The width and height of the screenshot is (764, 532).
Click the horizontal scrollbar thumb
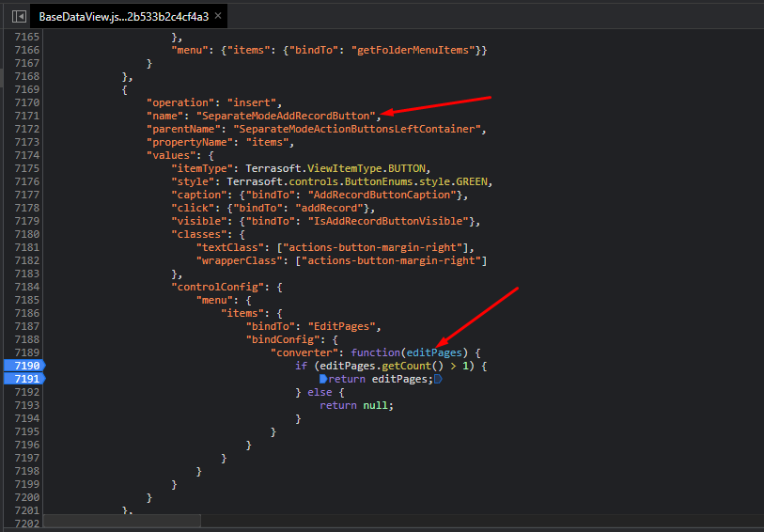click(122, 521)
